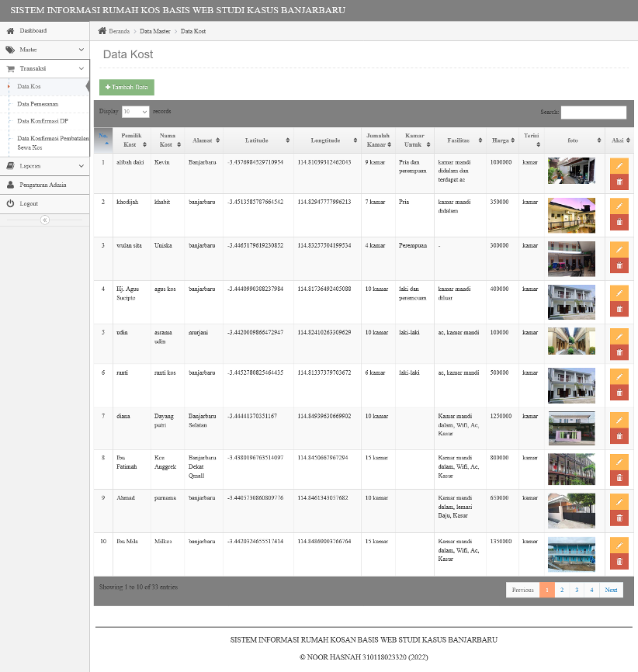This screenshot has height=672, width=638.
Task: Click the Tambah Data button
Action: point(127,87)
